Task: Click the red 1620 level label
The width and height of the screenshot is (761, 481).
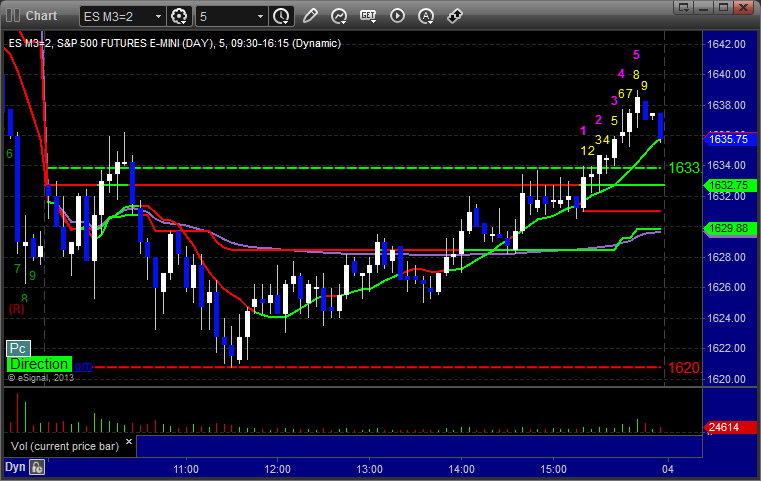Action: (684, 368)
